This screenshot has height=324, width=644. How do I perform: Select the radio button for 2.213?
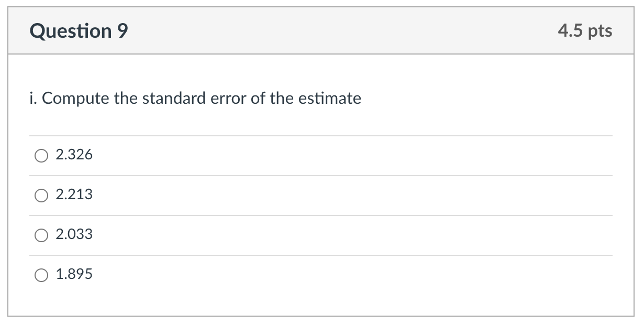[x=41, y=195]
